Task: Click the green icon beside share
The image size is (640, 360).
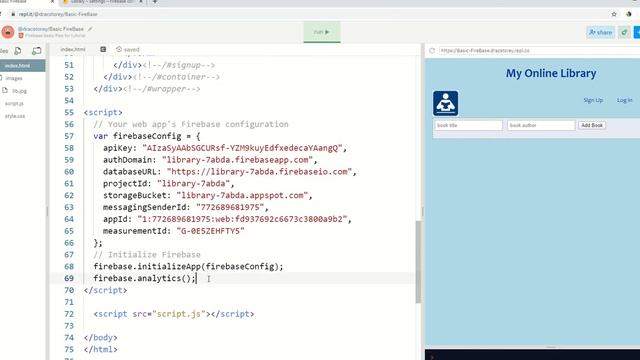Action: [624, 32]
